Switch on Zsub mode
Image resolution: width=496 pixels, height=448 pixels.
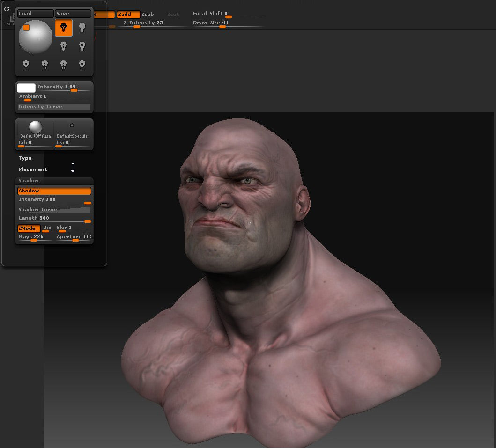148,15
